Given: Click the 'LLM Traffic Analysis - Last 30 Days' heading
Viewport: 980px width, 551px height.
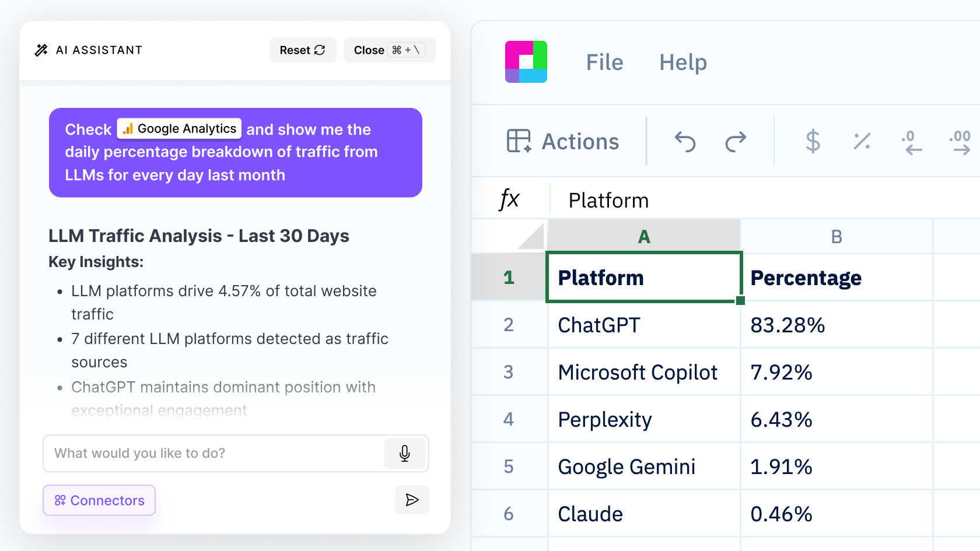Looking at the screenshot, I should [x=199, y=236].
